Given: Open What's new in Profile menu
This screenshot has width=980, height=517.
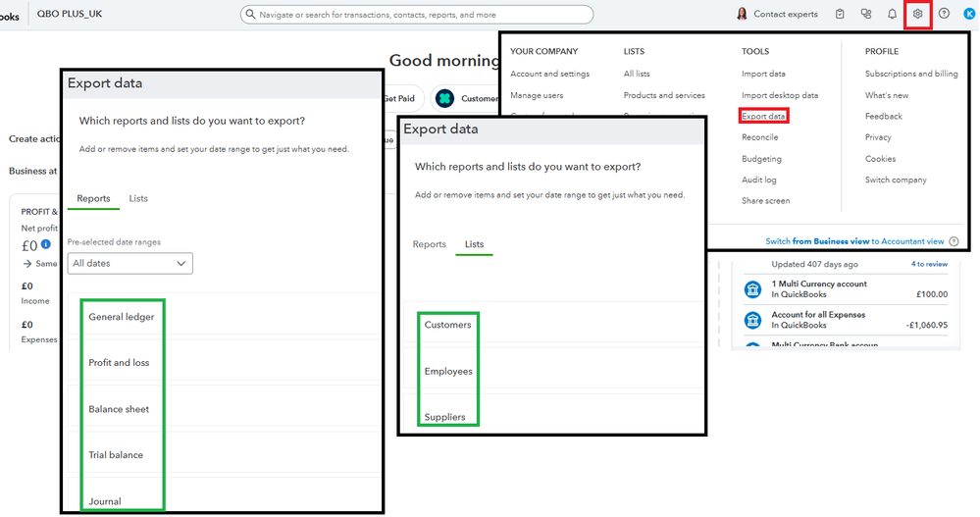Looking at the screenshot, I should click(x=886, y=95).
